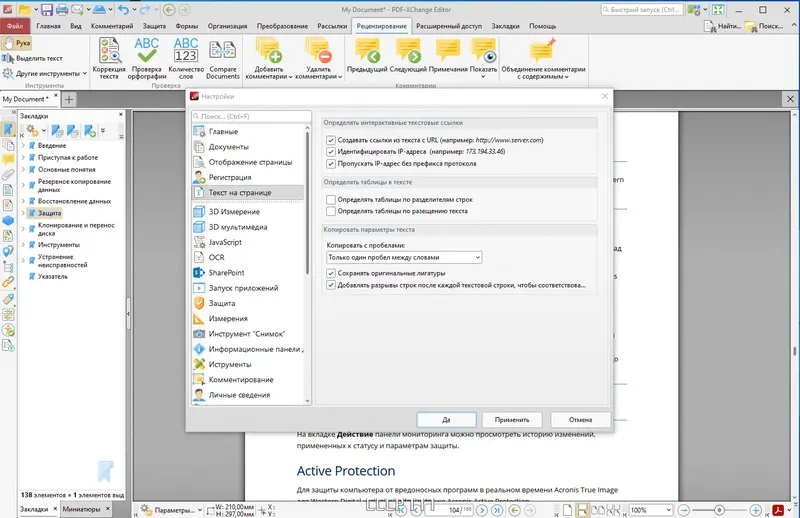
Task: Click the Redo arrow icon
Action: [145, 9]
